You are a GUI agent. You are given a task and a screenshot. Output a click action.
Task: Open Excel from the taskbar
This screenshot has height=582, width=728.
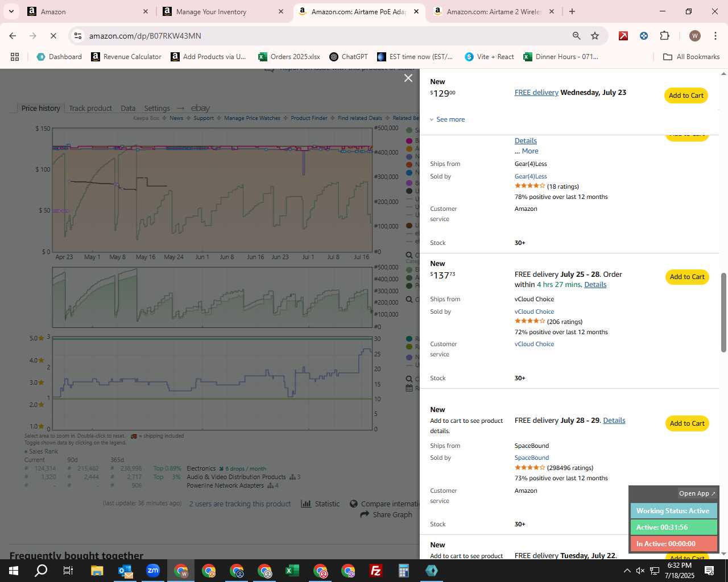tap(292, 571)
